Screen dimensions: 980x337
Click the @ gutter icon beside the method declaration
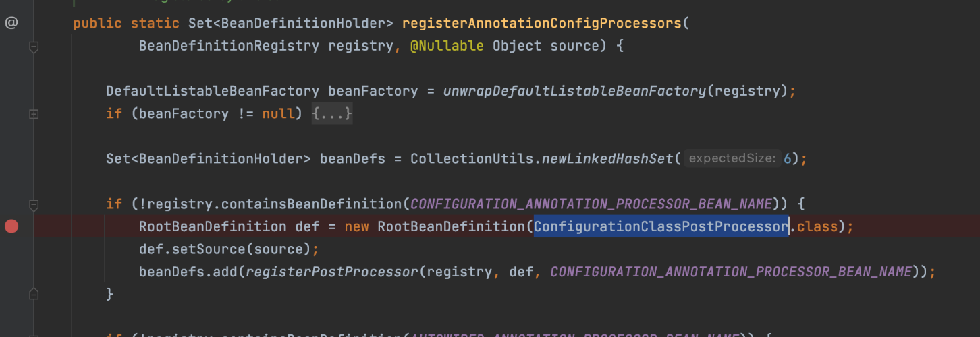(x=11, y=24)
